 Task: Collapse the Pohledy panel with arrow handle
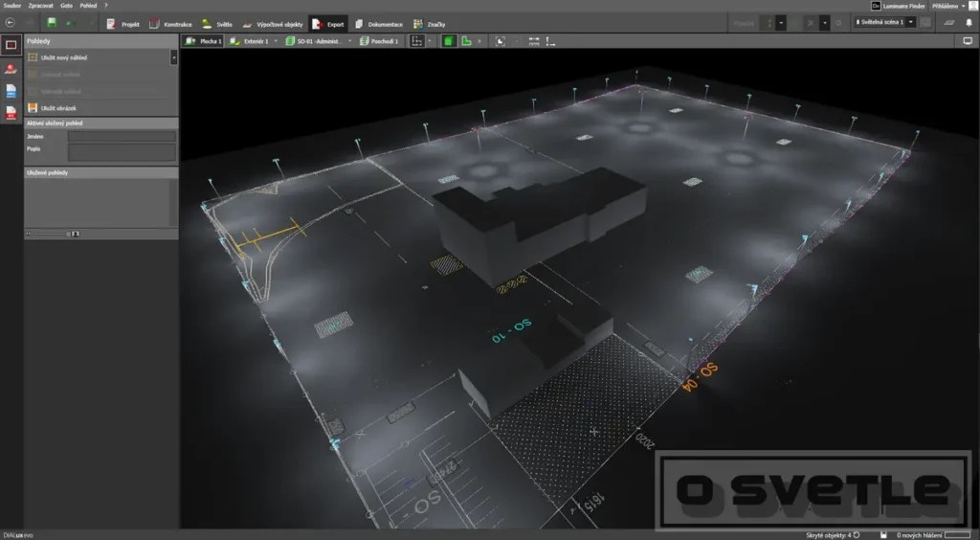coord(174,56)
